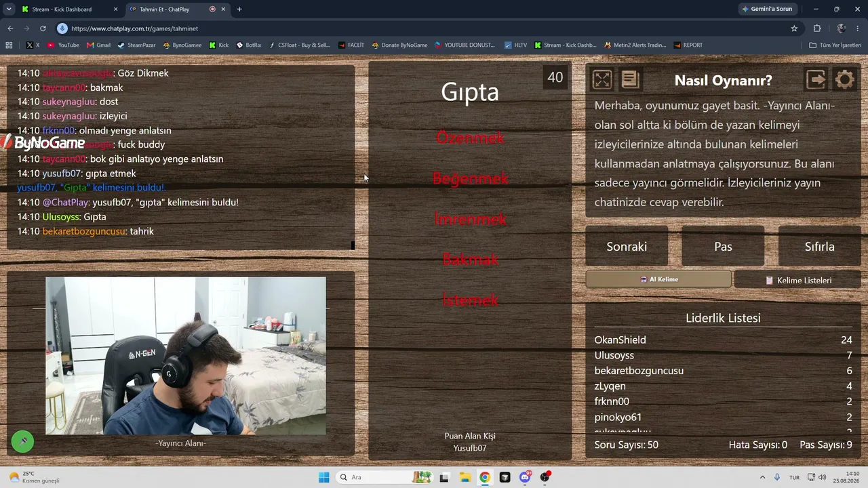Open the REPORT bookmark

point(688,45)
